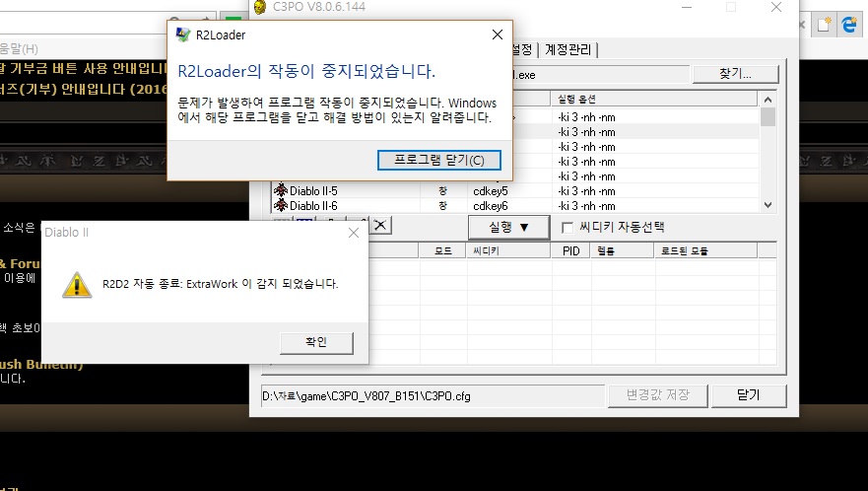Click the Diablo II-6 row icon

pos(281,206)
